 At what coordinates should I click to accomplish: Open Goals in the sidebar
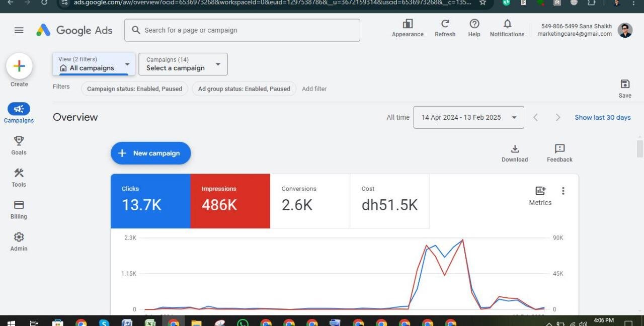pos(19,145)
